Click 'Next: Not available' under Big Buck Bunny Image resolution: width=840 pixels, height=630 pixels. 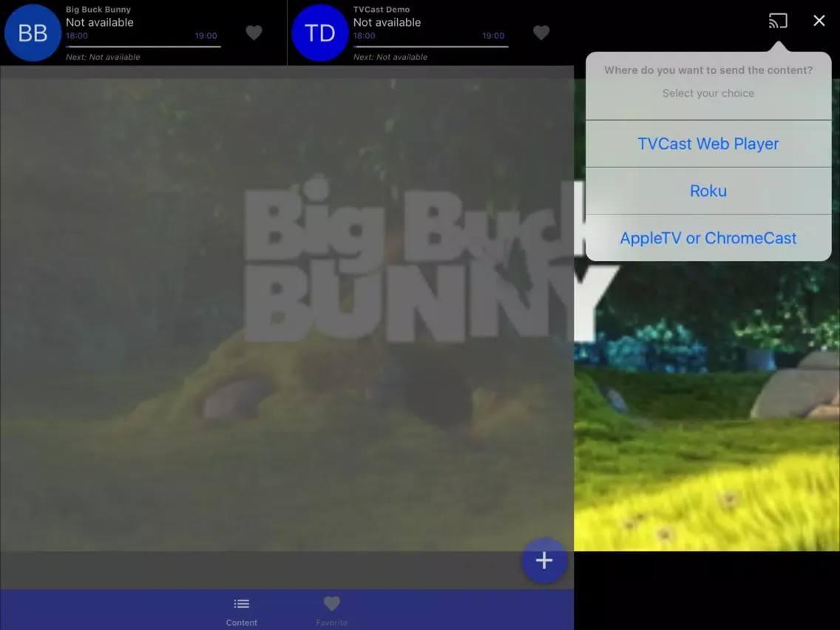[103, 57]
